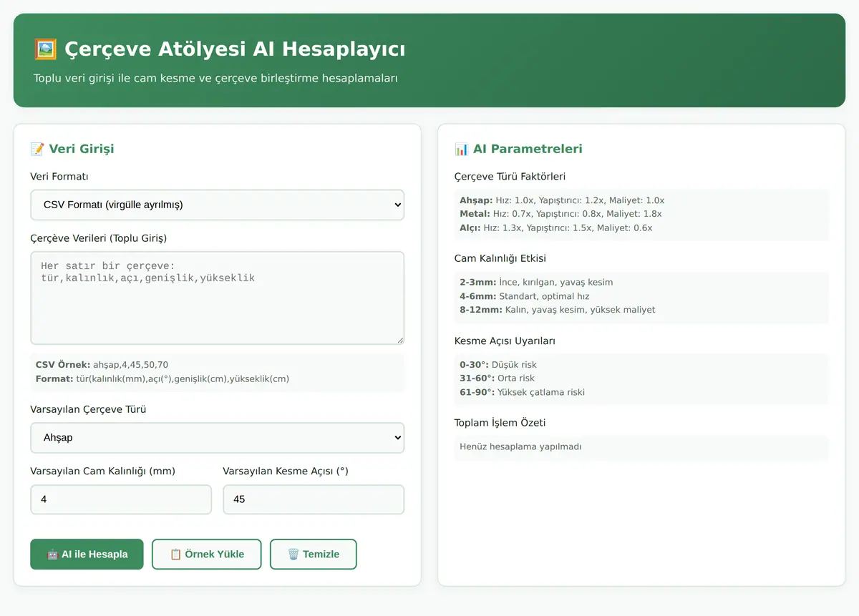Click the Toplam İşlem Özeti heading

click(500, 423)
